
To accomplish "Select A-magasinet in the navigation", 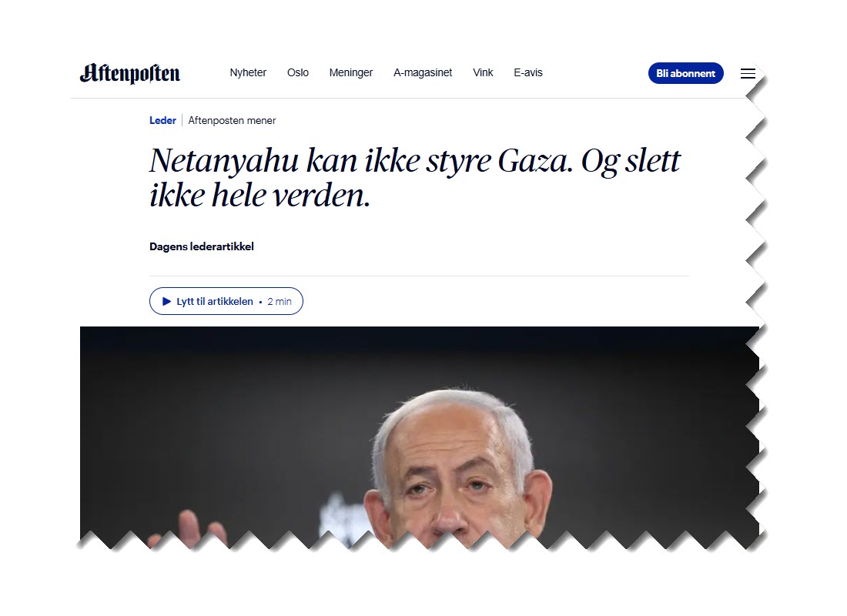I will coord(423,72).
